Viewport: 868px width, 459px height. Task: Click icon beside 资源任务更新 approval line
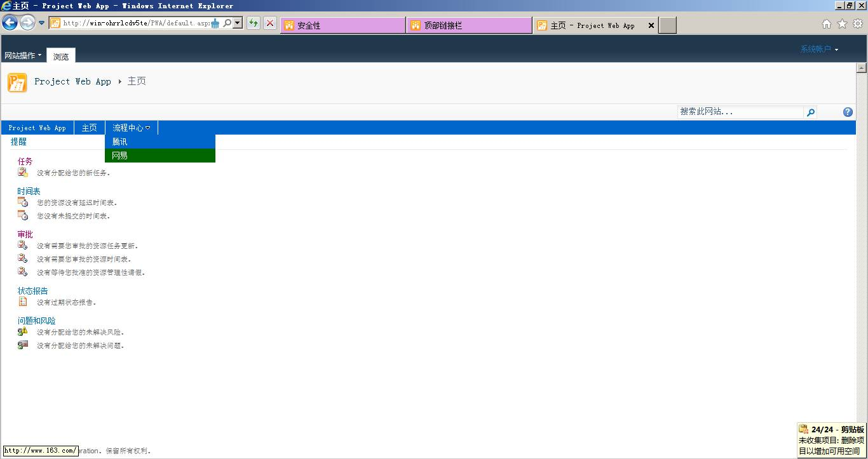[x=23, y=245]
